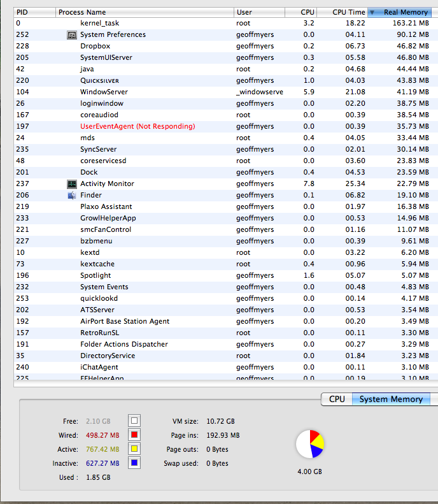The image size is (438, 504).
Task: Select the kextd process row
Action: (226, 253)
